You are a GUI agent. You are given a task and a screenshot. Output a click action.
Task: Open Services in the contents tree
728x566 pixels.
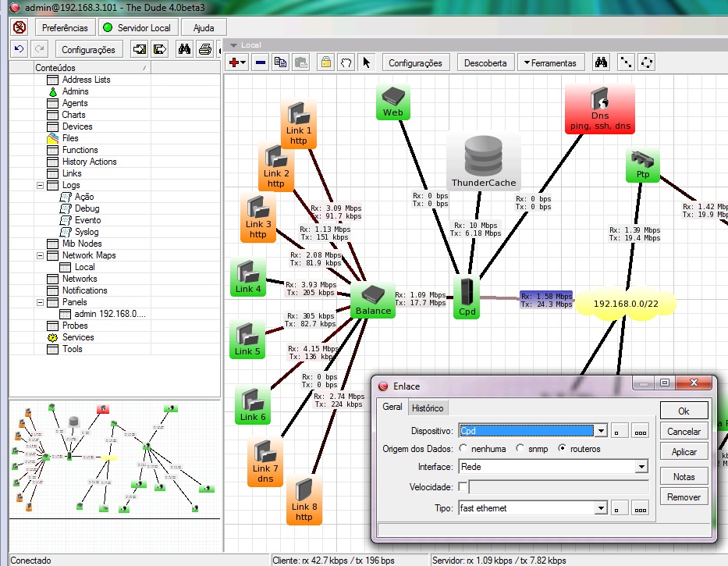(x=78, y=337)
